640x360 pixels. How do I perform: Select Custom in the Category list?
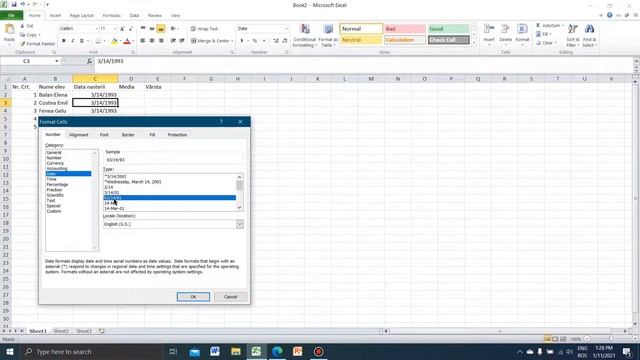coord(54,211)
